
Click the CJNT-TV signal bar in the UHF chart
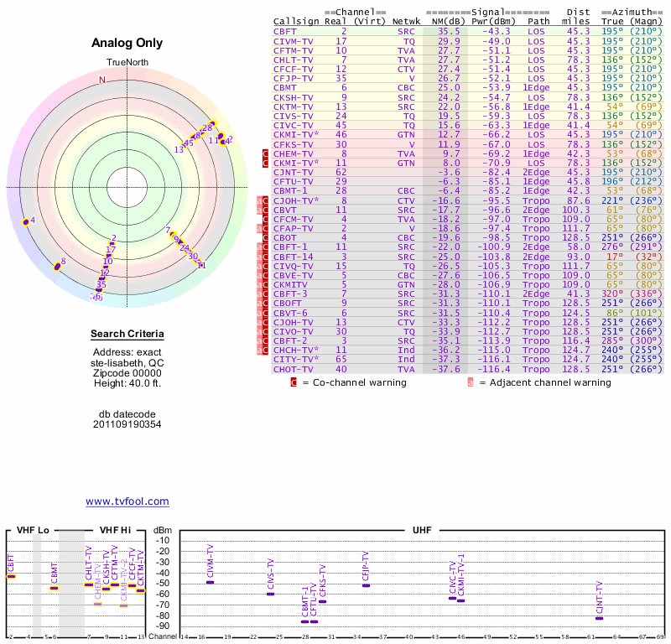tap(599, 618)
